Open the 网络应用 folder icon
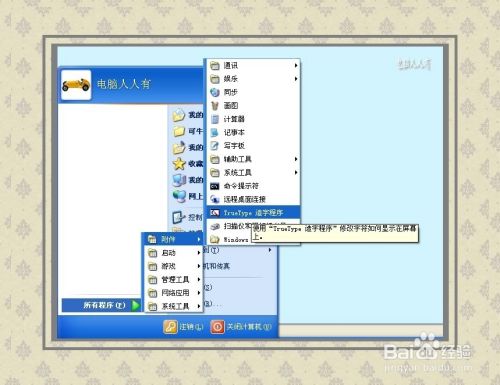 point(152,293)
